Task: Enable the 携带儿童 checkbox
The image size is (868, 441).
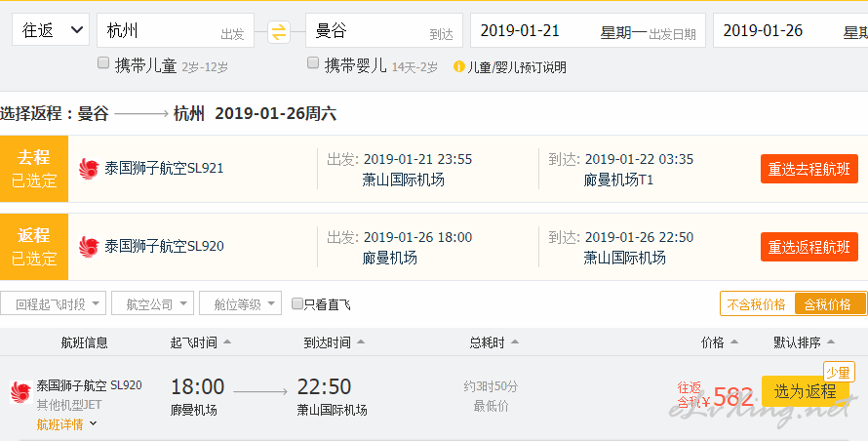Action: click(x=103, y=62)
